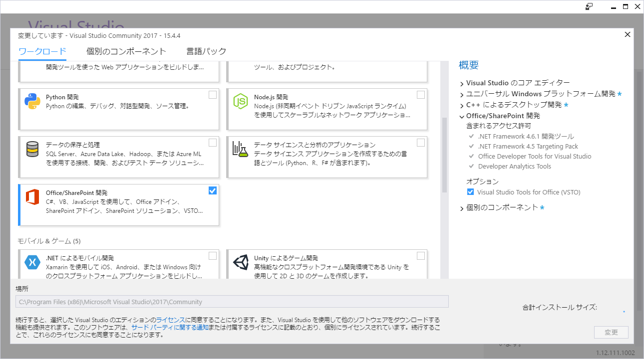Uncheck Visual Studio Tools for Office (VSTO) option
Screen dimensions: 644x359
(x=470, y=192)
